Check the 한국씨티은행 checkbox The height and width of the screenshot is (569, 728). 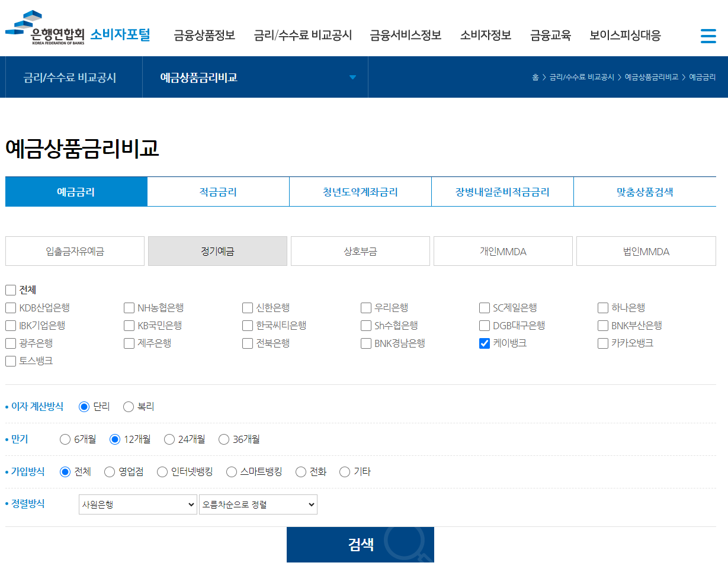click(248, 326)
